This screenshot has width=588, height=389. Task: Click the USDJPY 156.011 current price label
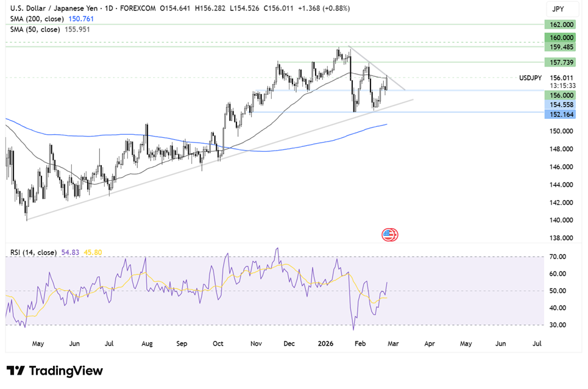pos(547,78)
